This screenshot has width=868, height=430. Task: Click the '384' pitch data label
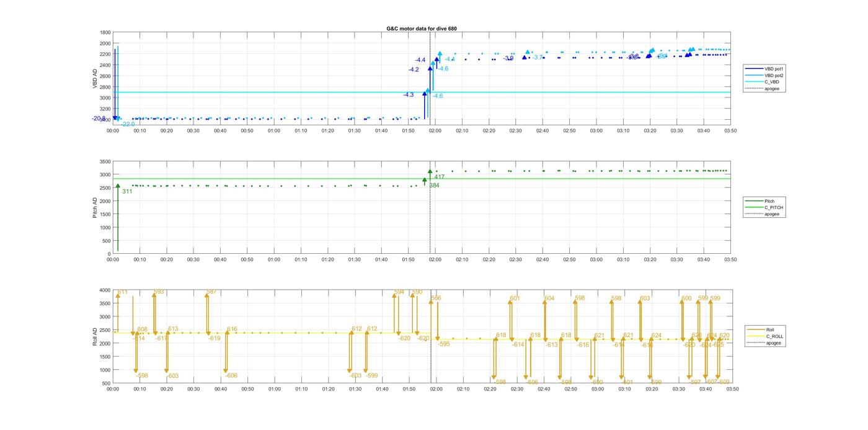pos(434,186)
